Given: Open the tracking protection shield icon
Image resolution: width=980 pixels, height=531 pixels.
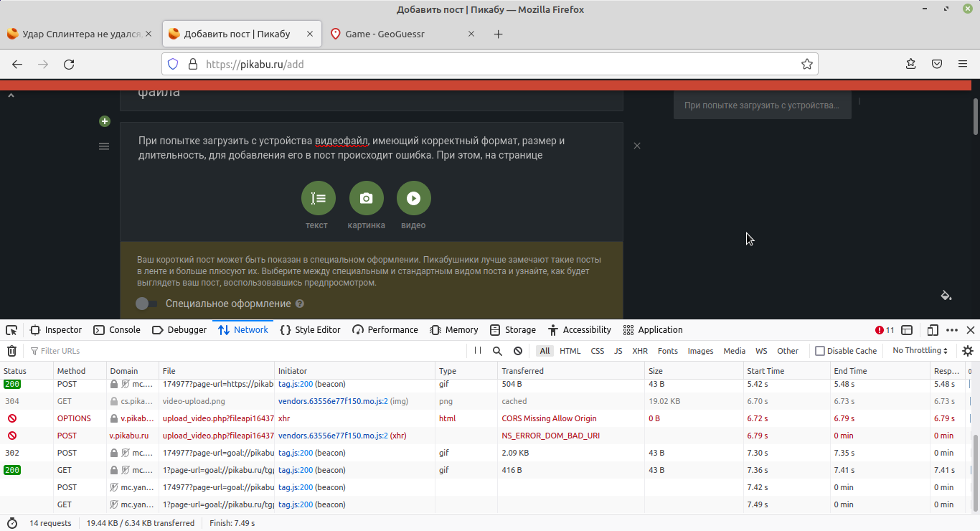Looking at the screenshot, I should tap(173, 64).
